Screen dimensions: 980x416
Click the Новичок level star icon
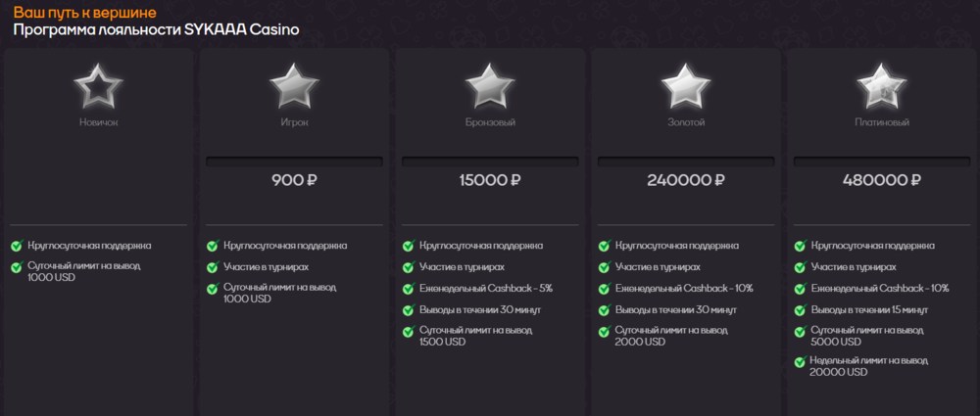[x=98, y=89]
